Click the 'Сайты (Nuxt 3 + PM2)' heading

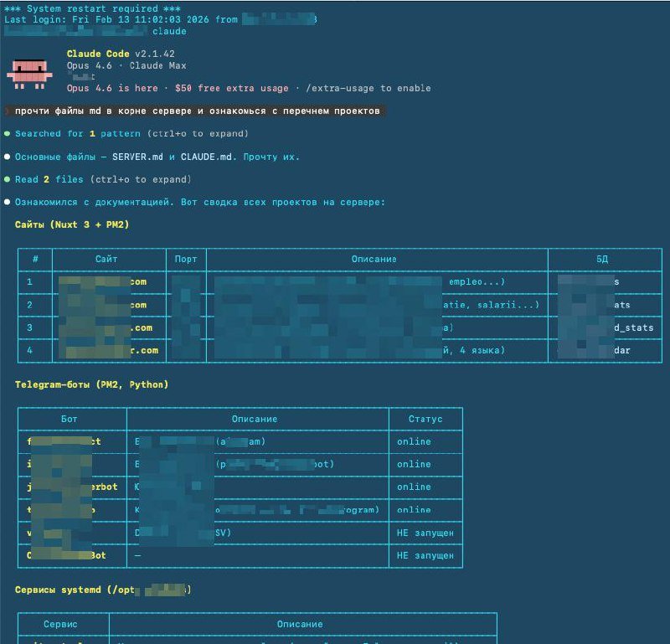click(x=72, y=224)
